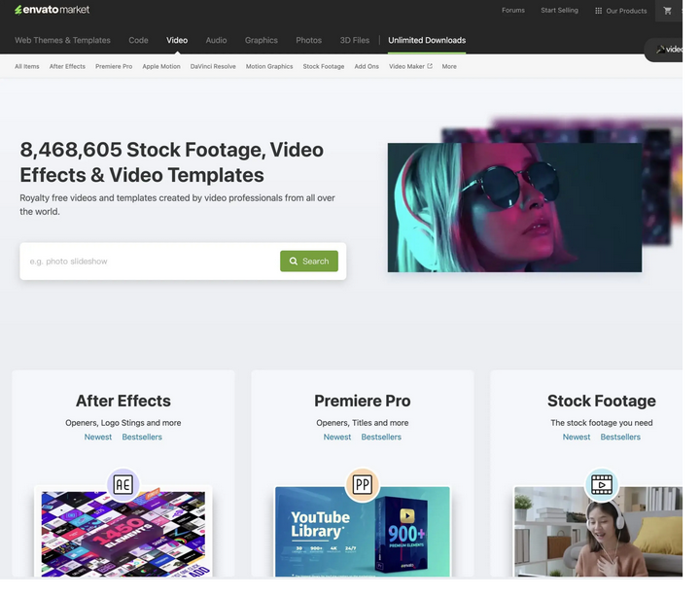The height and width of the screenshot is (595, 700).
Task: Open the Stock Footage card heading
Action: [x=602, y=401]
